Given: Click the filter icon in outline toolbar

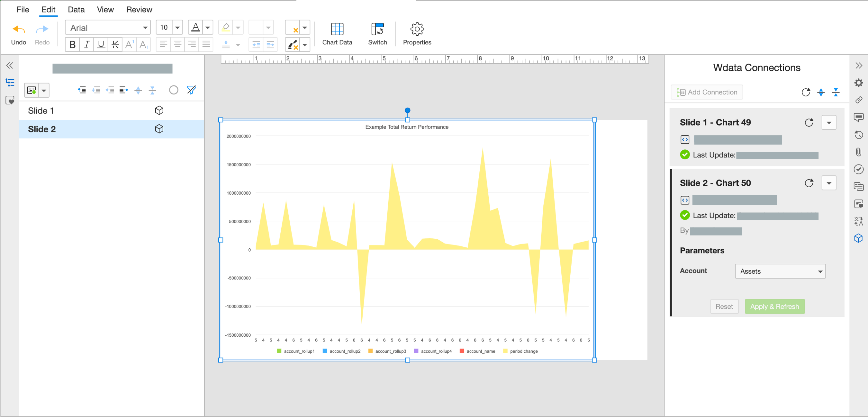Looking at the screenshot, I should click(x=191, y=90).
